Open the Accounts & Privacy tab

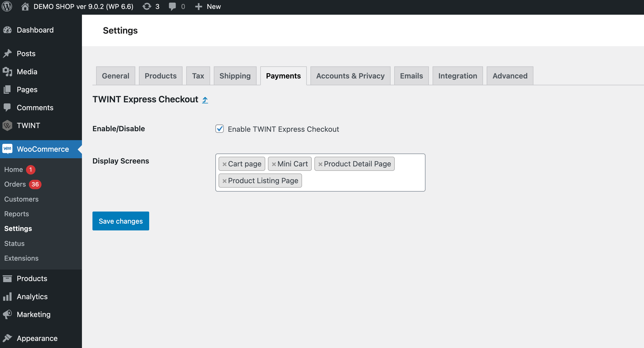350,76
